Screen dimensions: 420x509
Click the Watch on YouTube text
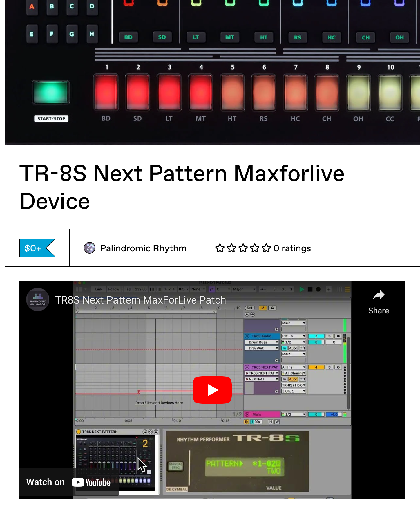(46, 482)
